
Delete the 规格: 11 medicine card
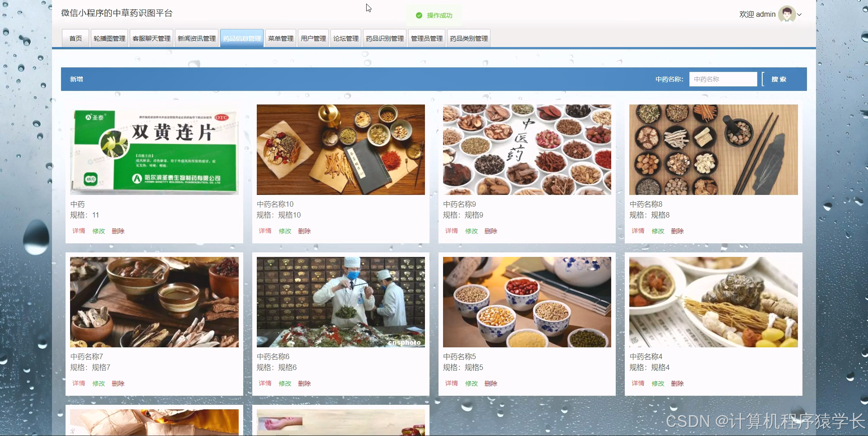click(118, 231)
